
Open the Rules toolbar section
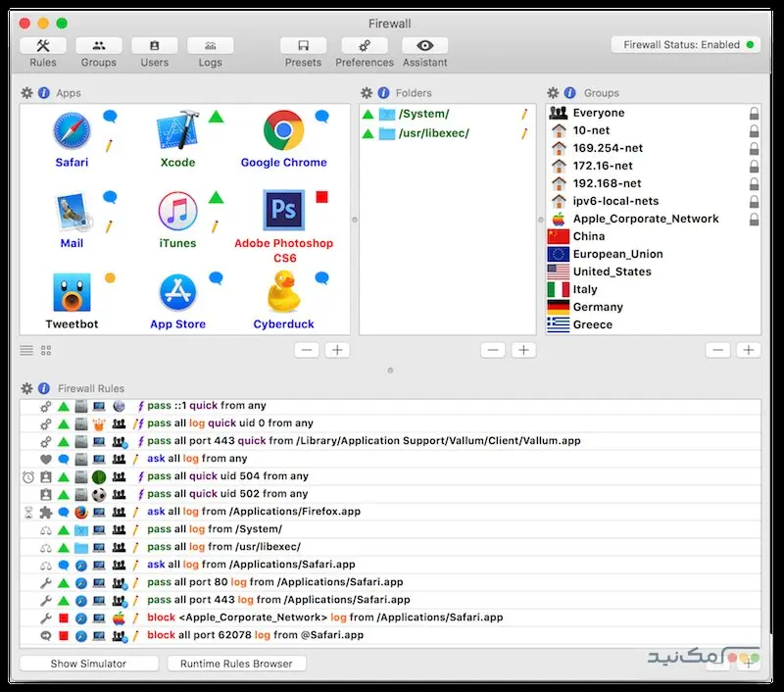(x=43, y=46)
